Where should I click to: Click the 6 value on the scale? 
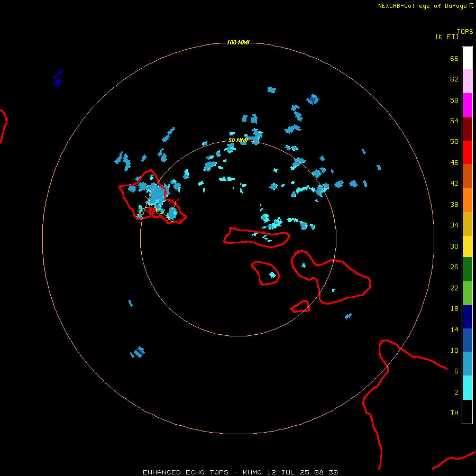[x=456, y=371]
